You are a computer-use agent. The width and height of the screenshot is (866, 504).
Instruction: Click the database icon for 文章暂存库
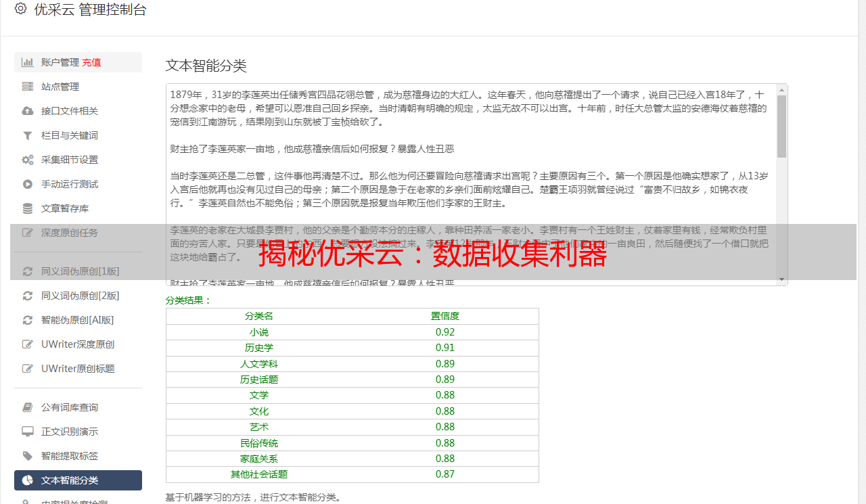[28, 208]
